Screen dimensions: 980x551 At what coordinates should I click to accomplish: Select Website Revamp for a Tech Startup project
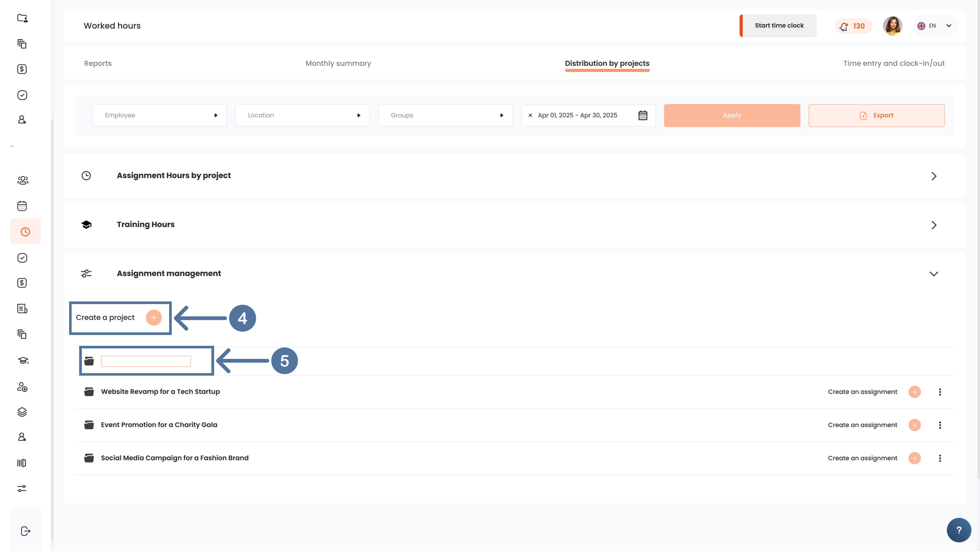coord(160,391)
